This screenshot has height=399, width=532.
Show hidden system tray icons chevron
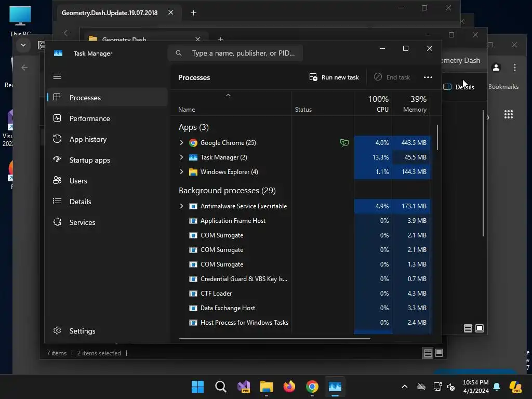click(404, 387)
